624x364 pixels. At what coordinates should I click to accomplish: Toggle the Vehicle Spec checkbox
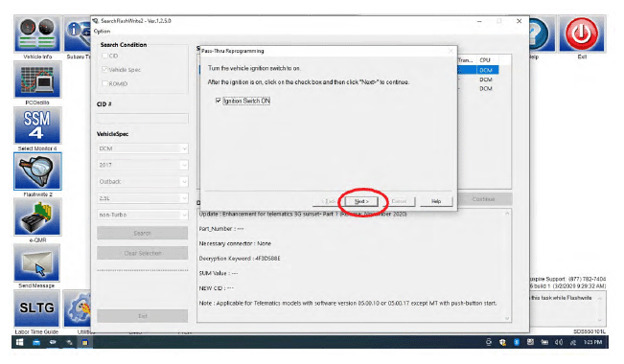coord(105,69)
